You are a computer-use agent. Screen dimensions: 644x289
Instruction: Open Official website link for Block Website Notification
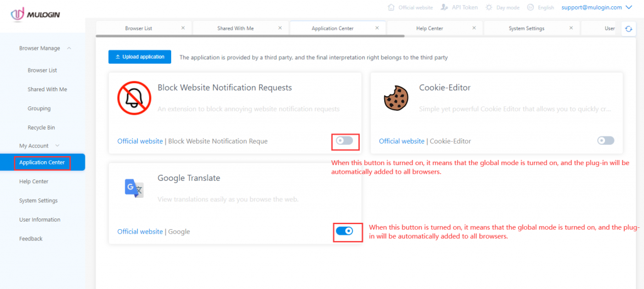pos(140,141)
